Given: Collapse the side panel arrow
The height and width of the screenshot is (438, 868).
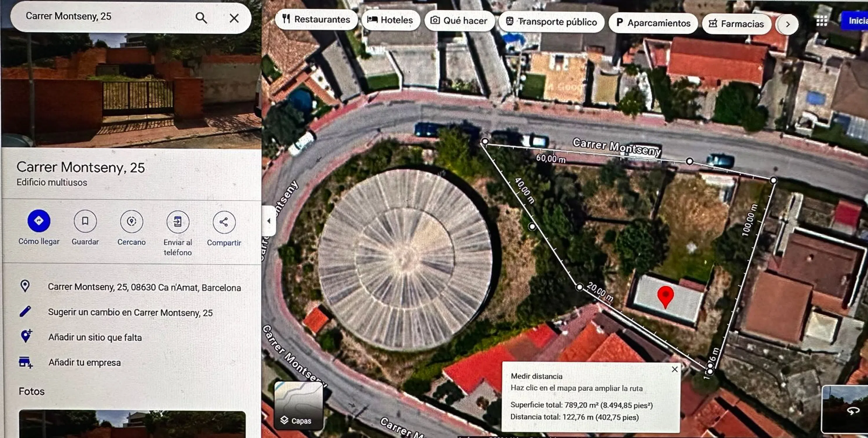Looking at the screenshot, I should (x=269, y=221).
